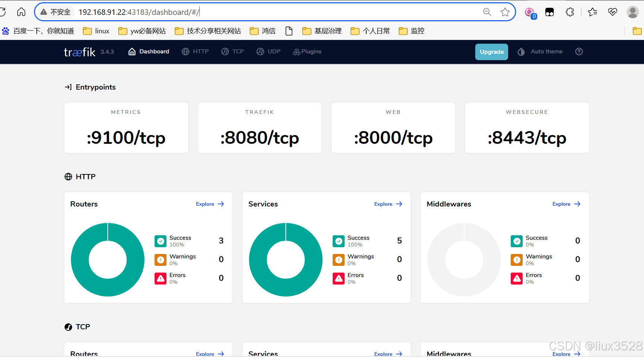
Task: Open the other favorites folder at right
Action: (637, 31)
